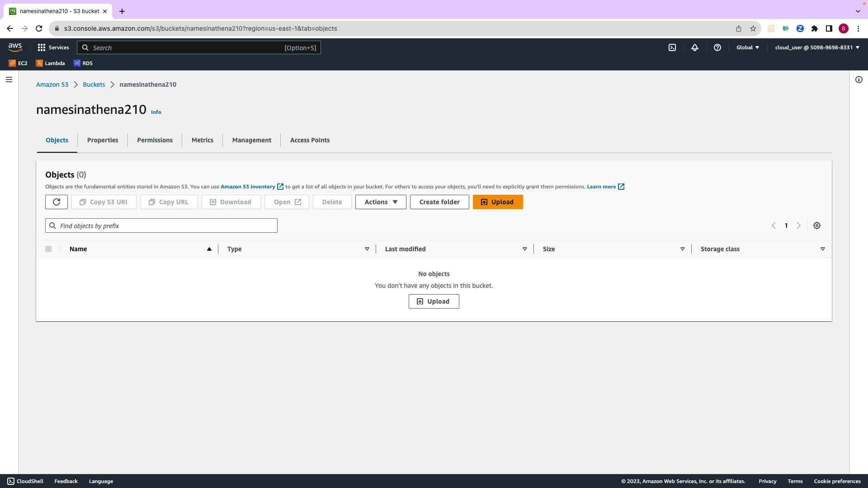Open the notifications bell
This screenshot has width=868, height=488.
click(x=695, y=47)
